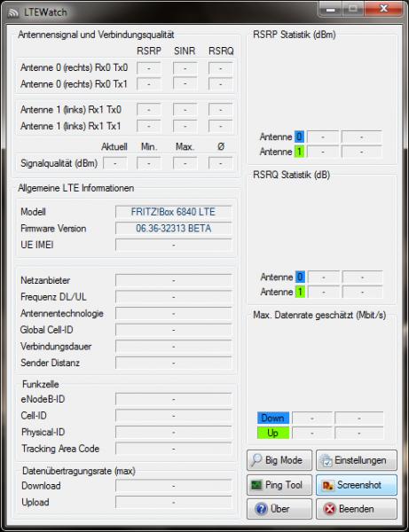Select the Firmware Version field
Screen dimensions: 409x532
tap(173, 229)
